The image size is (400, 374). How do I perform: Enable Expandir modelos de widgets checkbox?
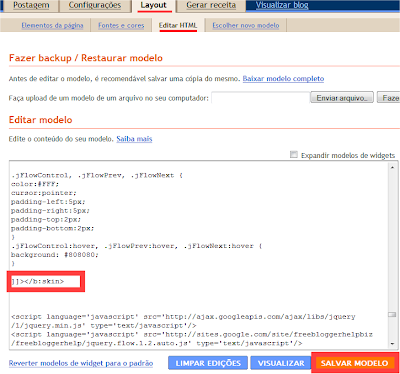pos(294,155)
